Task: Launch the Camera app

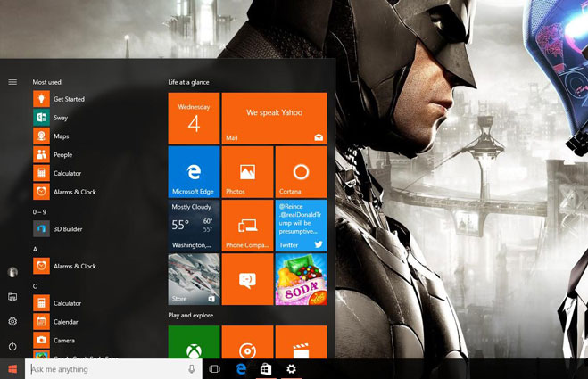Action: [54, 341]
